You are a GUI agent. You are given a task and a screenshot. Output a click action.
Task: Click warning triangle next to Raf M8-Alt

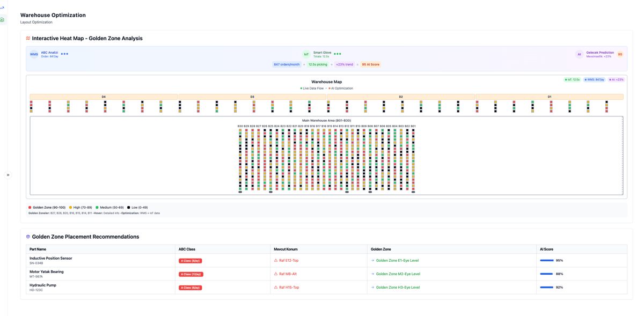pyautogui.click(x=276, y=274)
